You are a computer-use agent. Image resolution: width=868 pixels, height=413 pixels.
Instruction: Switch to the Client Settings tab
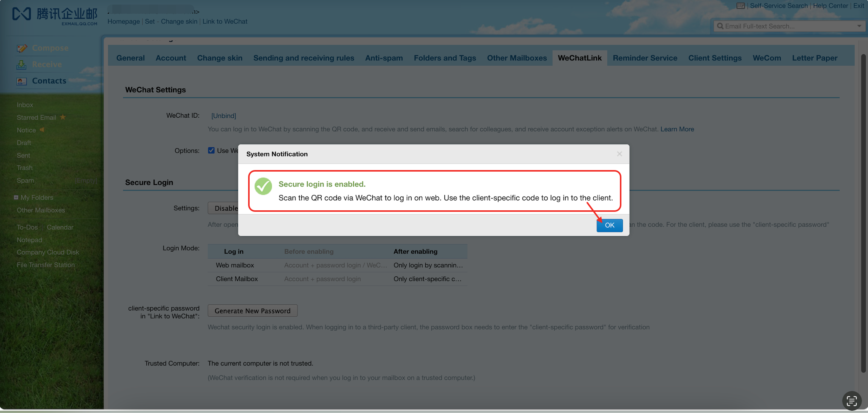715,58
